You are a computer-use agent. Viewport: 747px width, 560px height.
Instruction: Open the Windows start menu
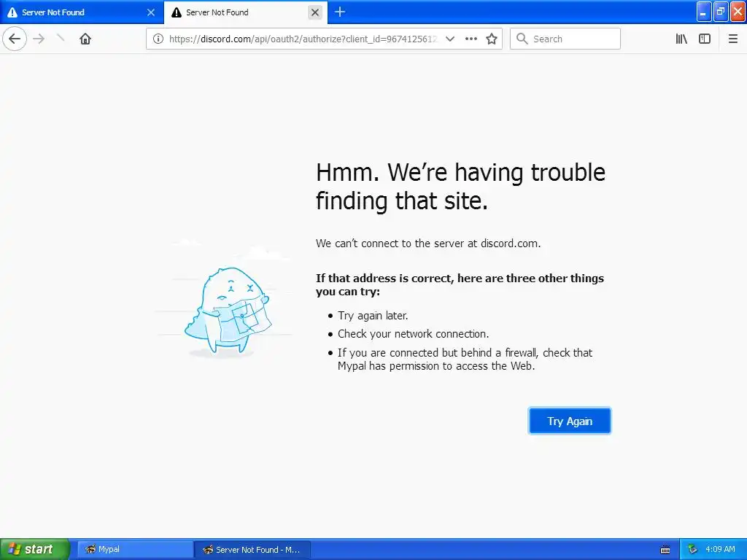[x=34, y=549]
